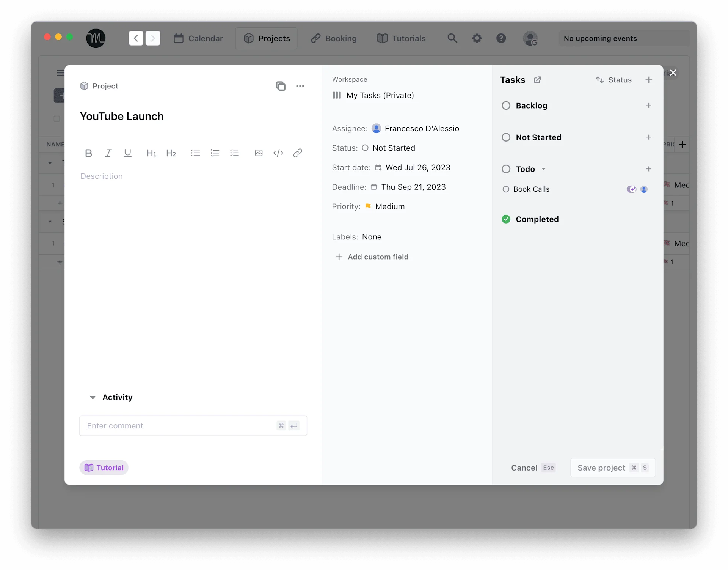
Task: Collapse the Activity section
Action: point(93,397)
